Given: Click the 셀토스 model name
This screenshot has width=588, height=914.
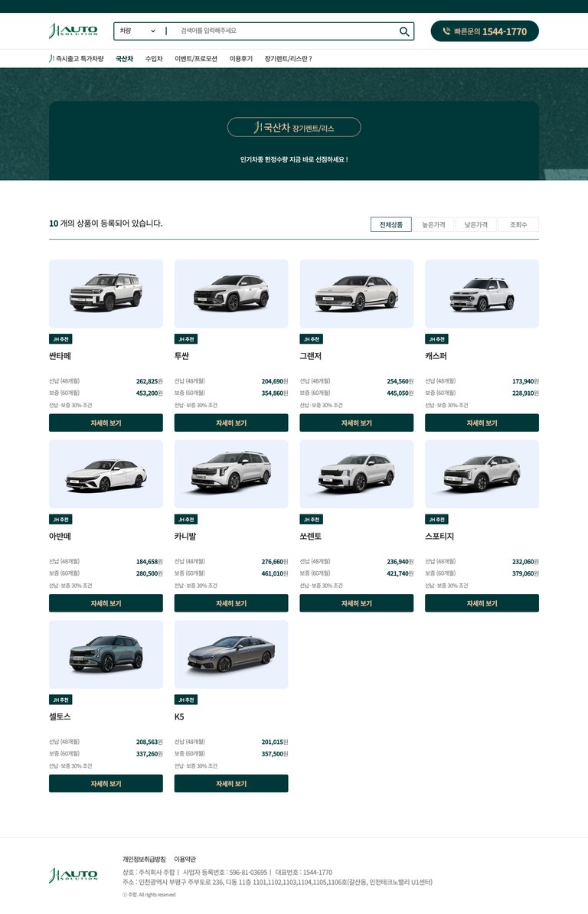Looking at the screenshot, I should pos(60,717).
